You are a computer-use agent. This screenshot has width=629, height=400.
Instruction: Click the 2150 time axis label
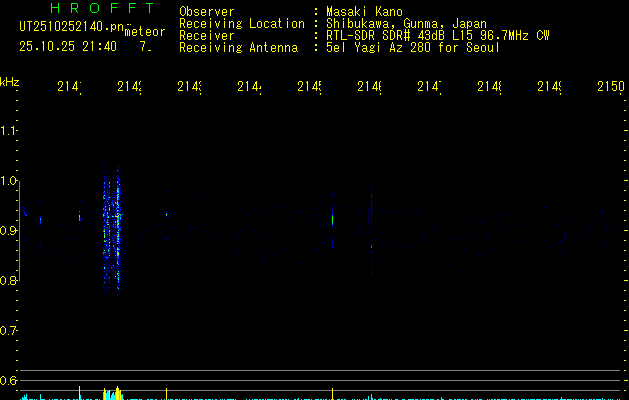pos(611,86)
